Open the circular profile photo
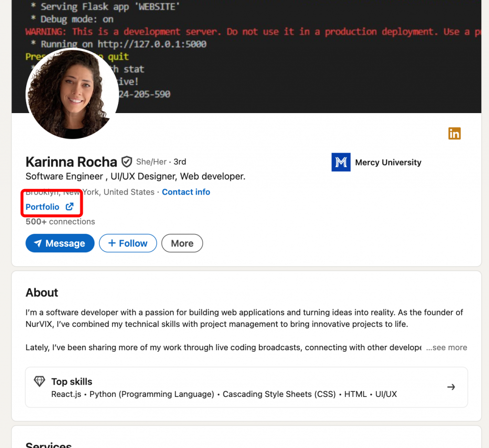The image size is (489, 448). point(72,94)
